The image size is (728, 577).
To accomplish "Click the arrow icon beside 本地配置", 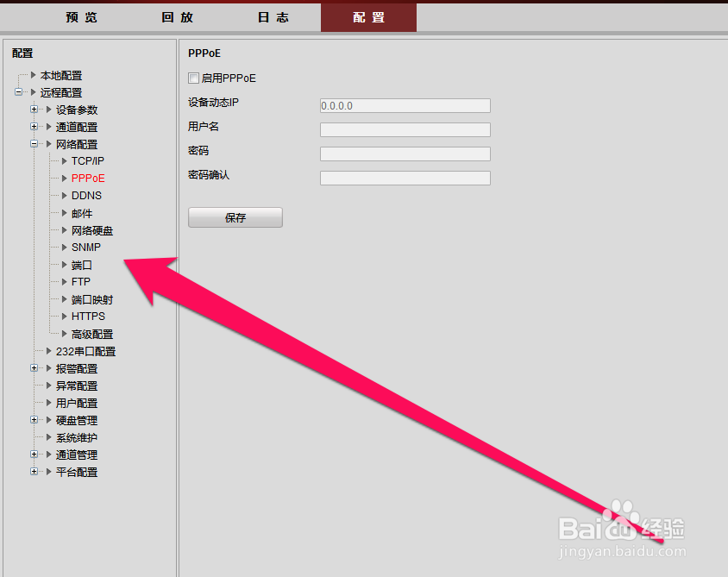I will coord(33,75).
